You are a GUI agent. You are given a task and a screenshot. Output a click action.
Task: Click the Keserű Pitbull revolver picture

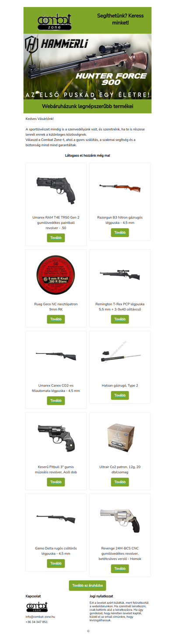tap(56, 437)
